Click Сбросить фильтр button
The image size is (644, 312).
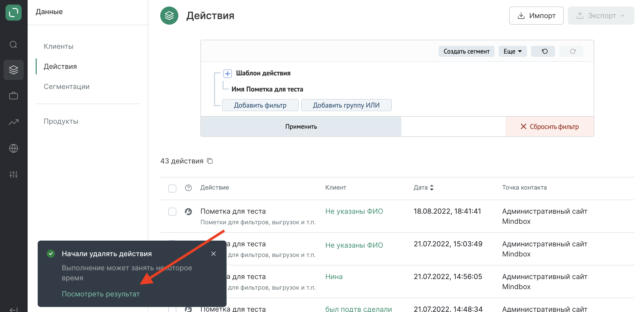[550, 126]
